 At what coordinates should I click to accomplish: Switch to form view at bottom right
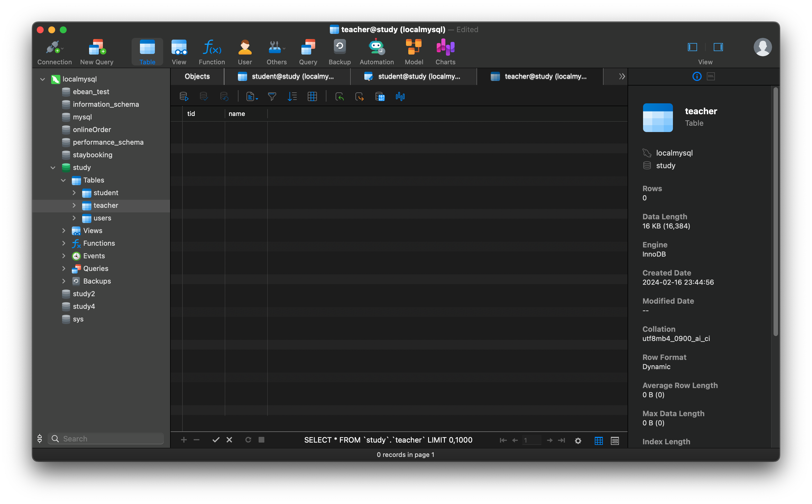coord(615,440)
